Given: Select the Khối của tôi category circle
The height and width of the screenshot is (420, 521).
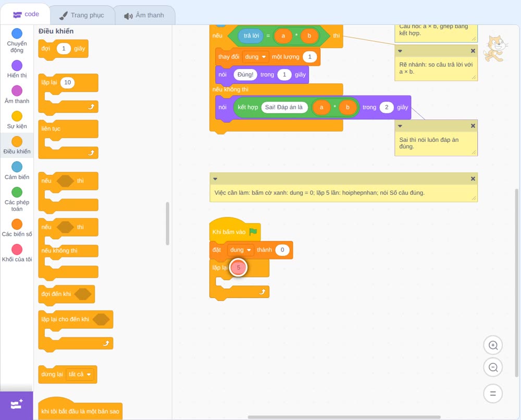Looking at the screenshot, I should 17,249.
